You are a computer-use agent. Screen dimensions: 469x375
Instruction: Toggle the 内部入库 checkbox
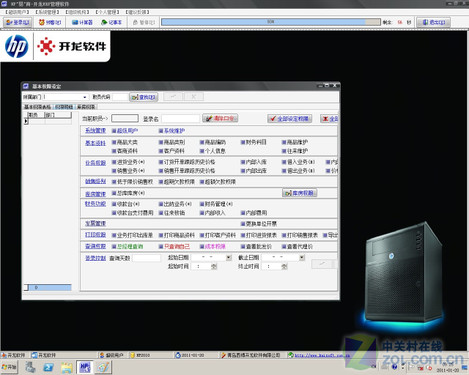click(243, 162)
